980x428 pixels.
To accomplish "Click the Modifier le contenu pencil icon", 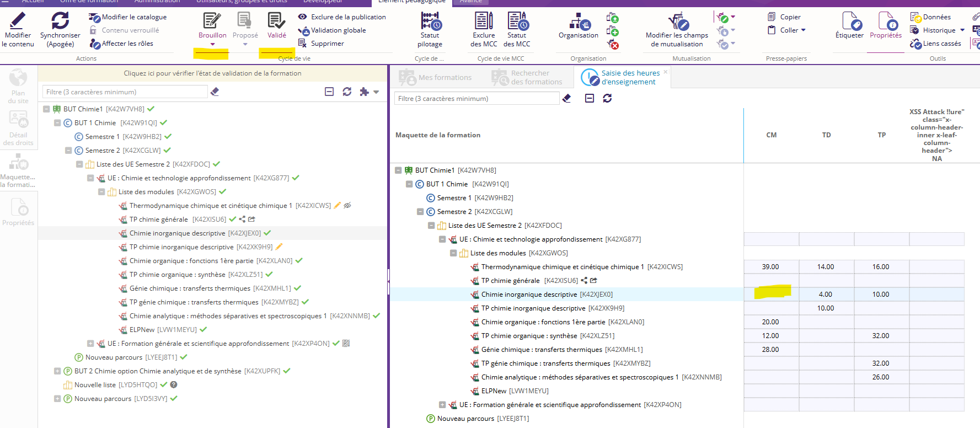I will [x=18, y=21].
